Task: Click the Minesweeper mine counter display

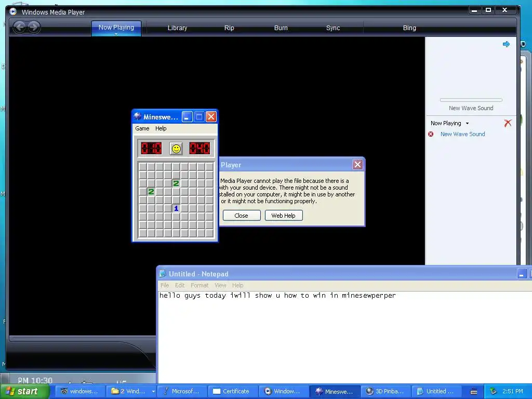Action: (151, 148)
